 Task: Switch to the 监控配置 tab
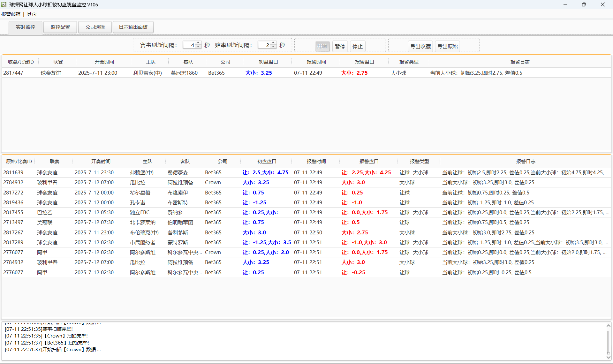coord(60,27)
